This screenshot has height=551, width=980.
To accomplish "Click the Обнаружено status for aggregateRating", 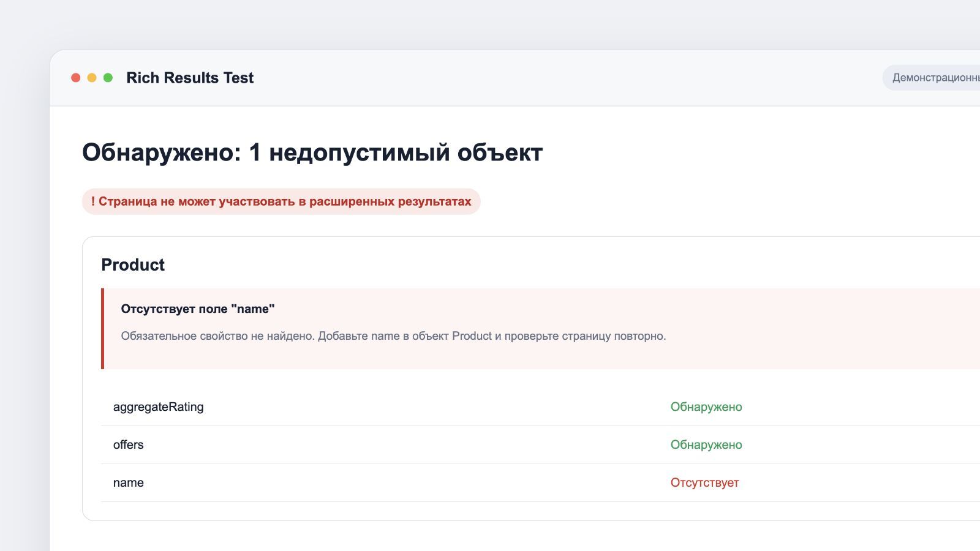I will click(x=706, y=407).
